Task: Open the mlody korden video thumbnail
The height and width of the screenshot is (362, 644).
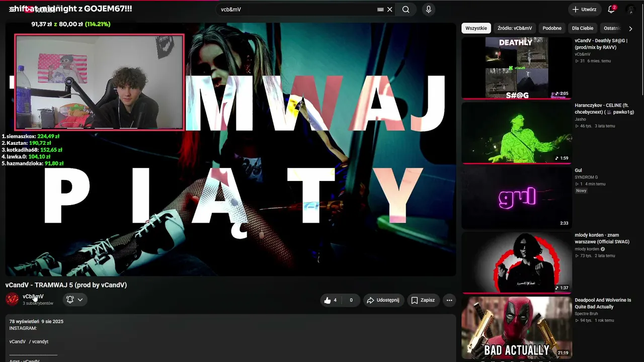Action: pos(517,262)
